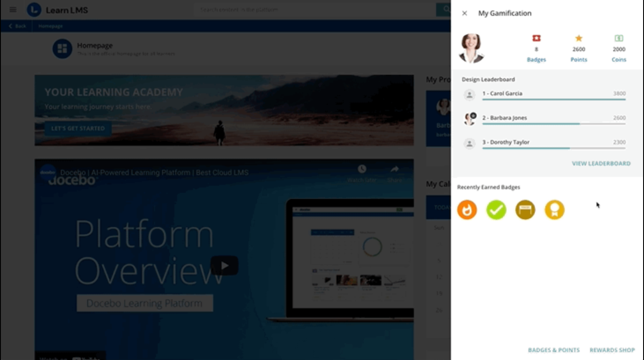The height and width of the screenshot is (360, 644).
Task: Open the View Leaderboard link
Action: (x=601, y=163)
